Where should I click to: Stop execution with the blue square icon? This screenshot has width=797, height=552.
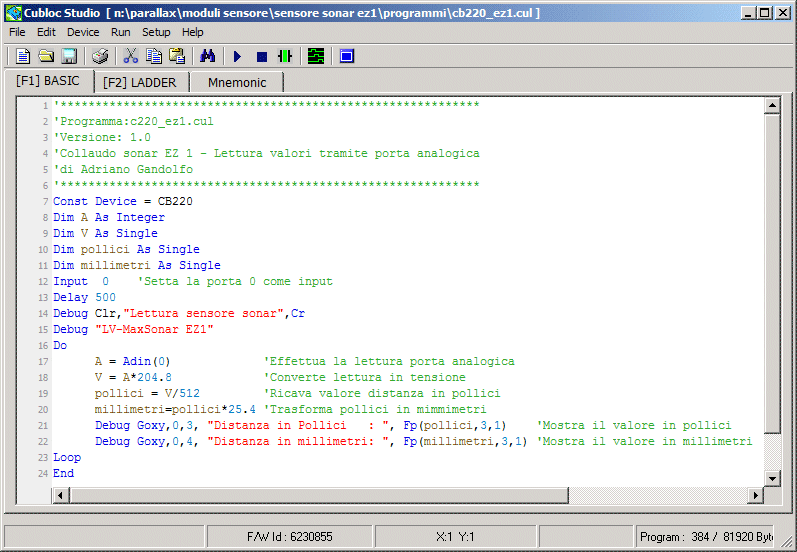click(261, 56)
